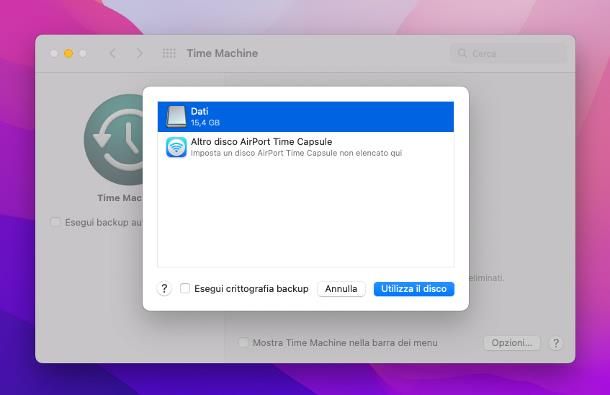Image resolution: width=610 pixels, height=395 pixels.
Task: Select the Dati disk row
Action: click(x=306, y=117)
